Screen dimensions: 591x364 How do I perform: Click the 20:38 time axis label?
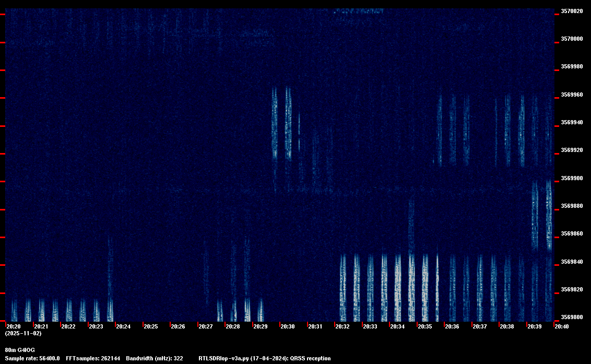coord(507,326)
